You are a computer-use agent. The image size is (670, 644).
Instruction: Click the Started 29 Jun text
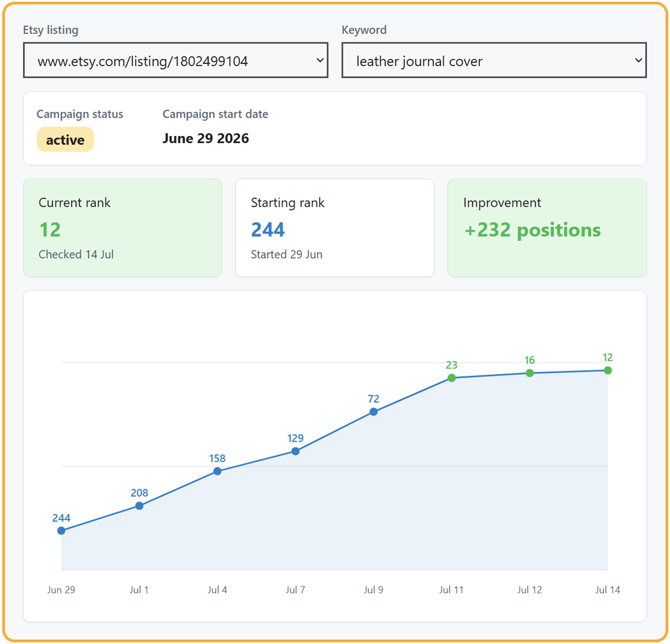pos(286,254)
